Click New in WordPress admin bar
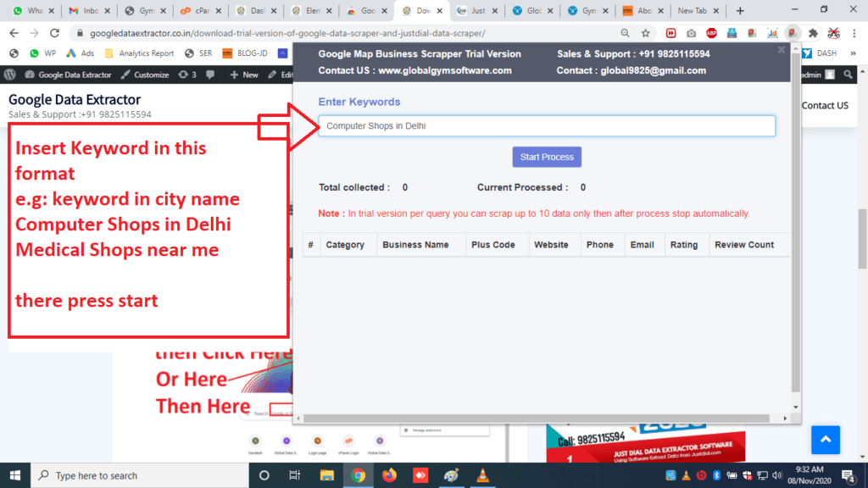The height and width of the screenshot is (488, 868). coord(244,75)
